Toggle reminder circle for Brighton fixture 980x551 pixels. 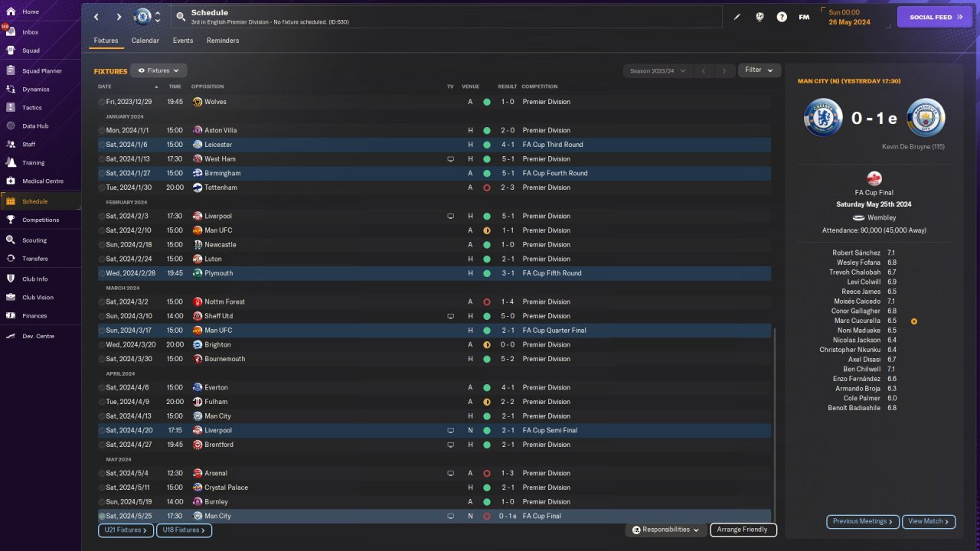(x=102, y=344)
